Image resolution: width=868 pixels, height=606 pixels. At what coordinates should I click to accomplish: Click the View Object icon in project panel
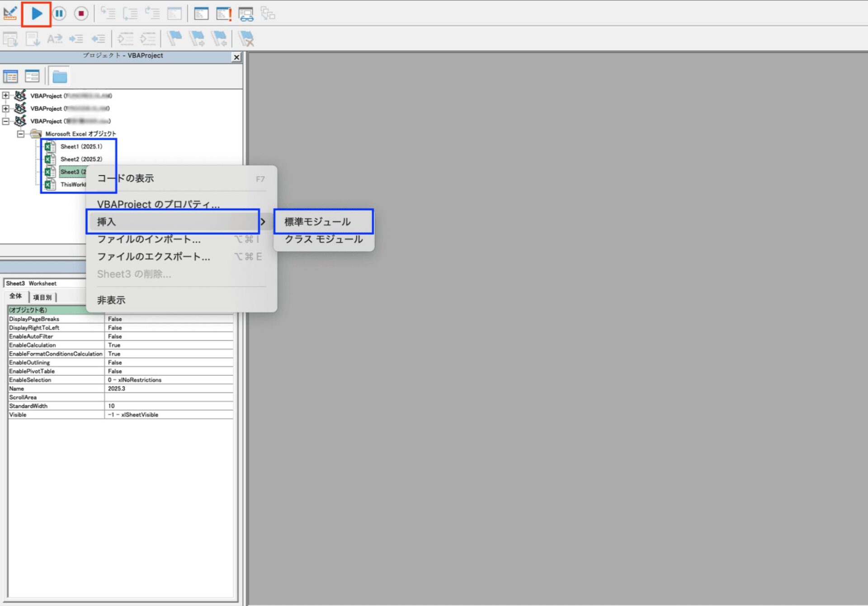32,76
